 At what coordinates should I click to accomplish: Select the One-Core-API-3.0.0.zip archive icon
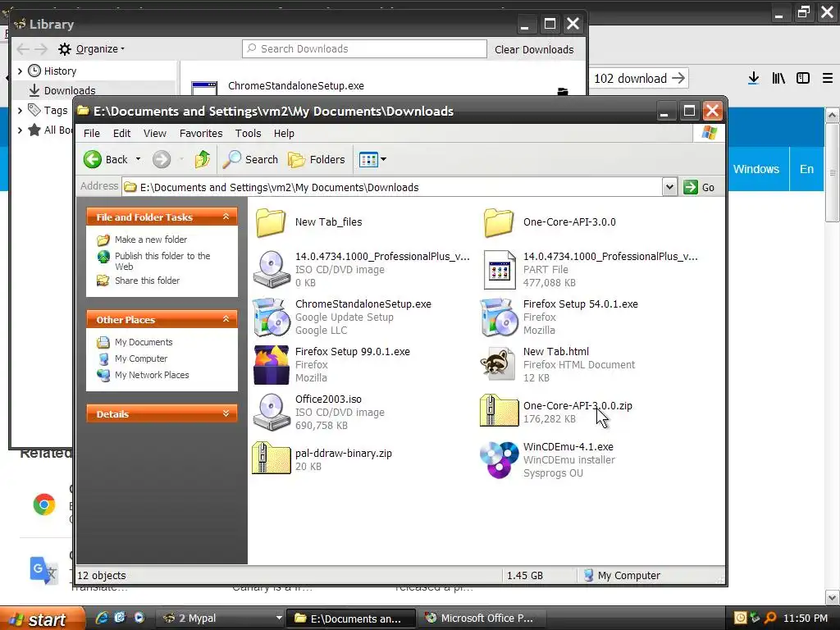pos(500,411)
